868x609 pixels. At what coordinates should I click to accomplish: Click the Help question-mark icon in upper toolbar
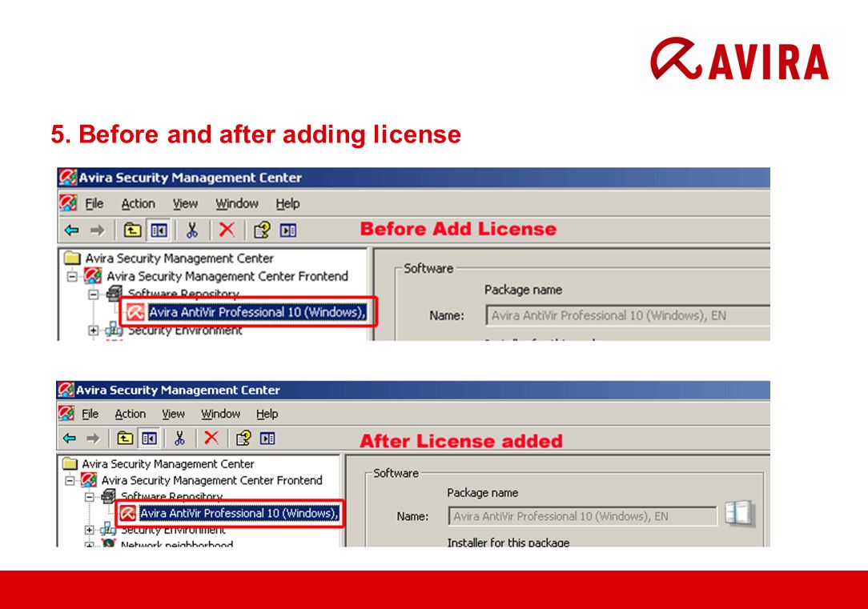tap(261, 230)
